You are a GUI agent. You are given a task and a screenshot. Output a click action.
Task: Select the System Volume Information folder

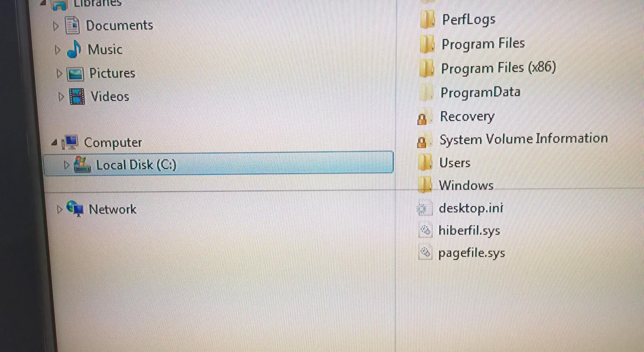coord(512,140)
